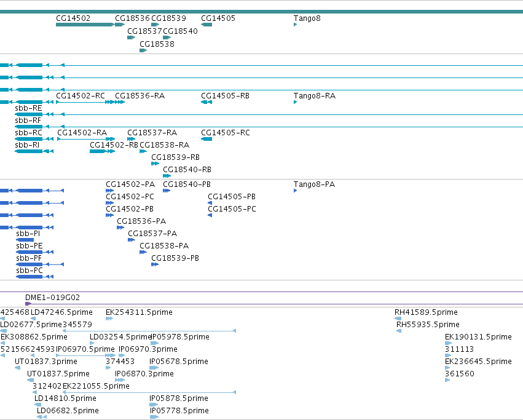Viewport: 523px width, 420px height.
Task: Click the CG18537 gene label
Action: (x=145, y=31)
